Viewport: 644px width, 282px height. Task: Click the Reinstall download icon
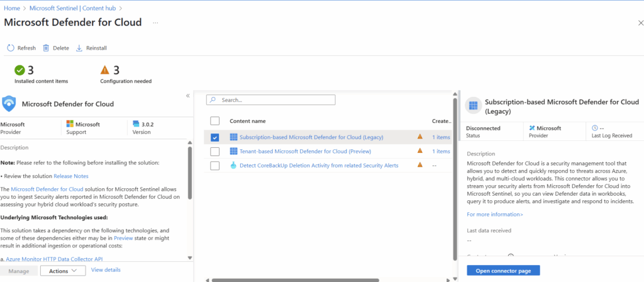coord(79,48)
